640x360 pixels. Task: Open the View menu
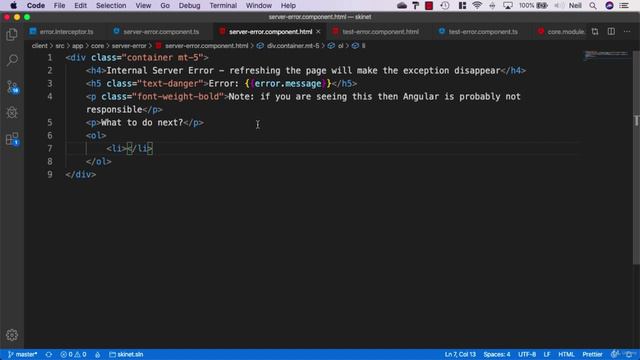click(143, 5)
